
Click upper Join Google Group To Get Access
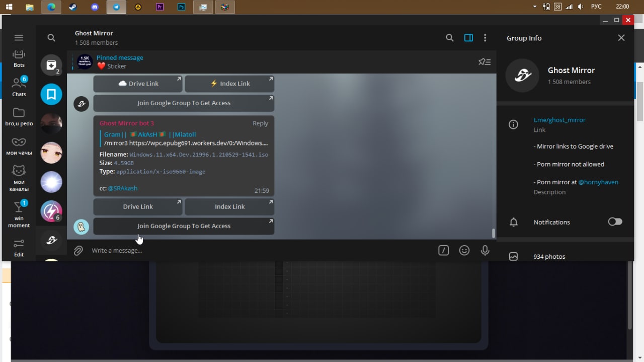184,103
